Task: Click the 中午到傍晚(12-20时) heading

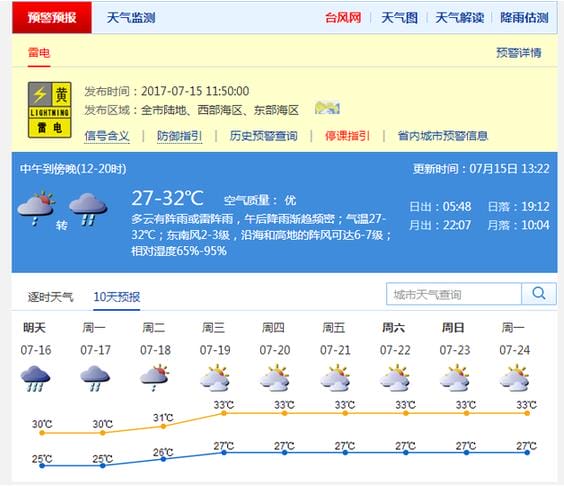Action: click(73, 169)
